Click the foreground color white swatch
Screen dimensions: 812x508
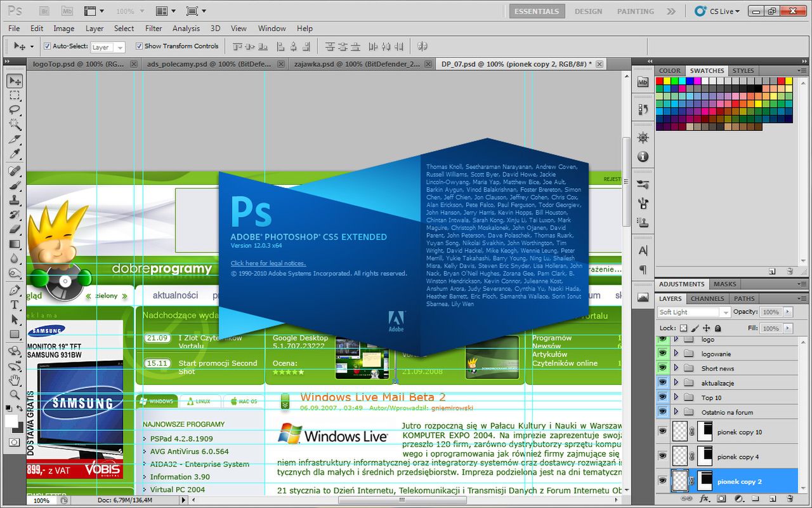[11, 420]
